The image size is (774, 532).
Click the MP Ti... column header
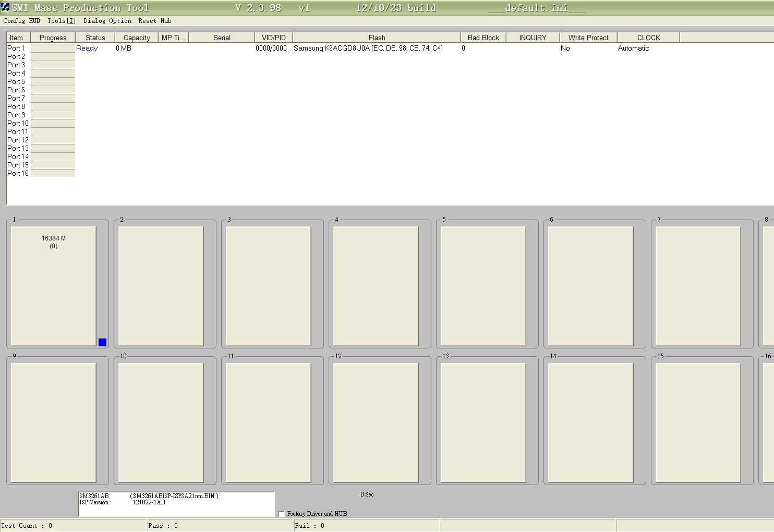pos(173,38)
